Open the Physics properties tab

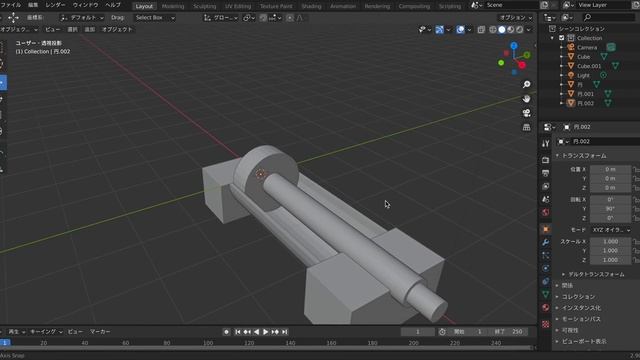tap(546, 268)
